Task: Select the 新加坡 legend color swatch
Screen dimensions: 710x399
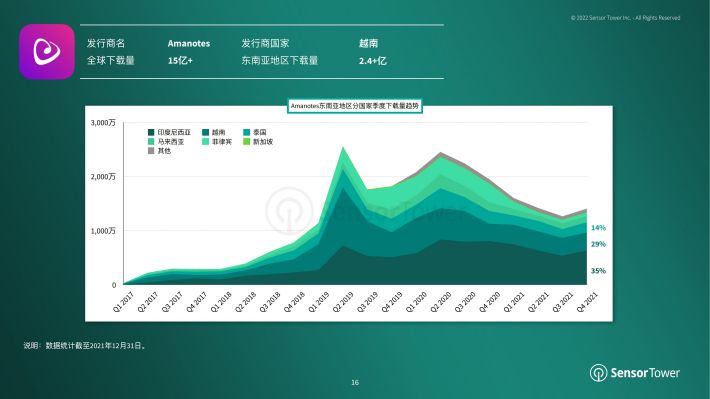Action: [x=246, y=142]
